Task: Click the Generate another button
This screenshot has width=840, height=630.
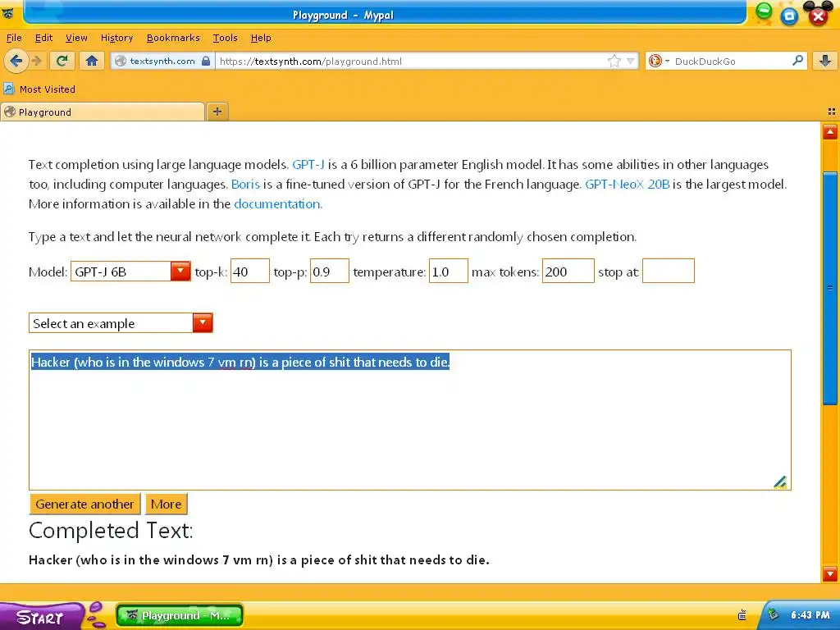Action: point(84,504)
